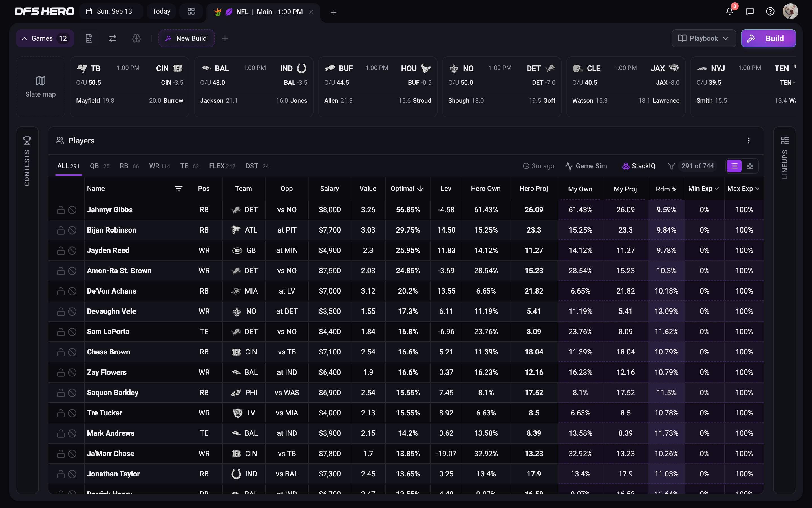812x508 pixels.
Task: Click the swap arrows icon in toolbar
Action: tap(113, 38)
